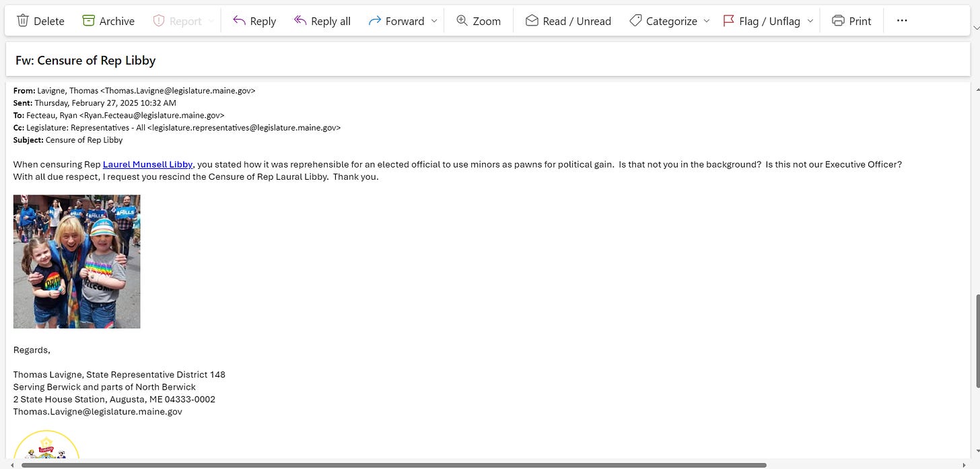Click the Delete trash can icon
The width and height of the screenshot is (980, 469).
[23, 21]
